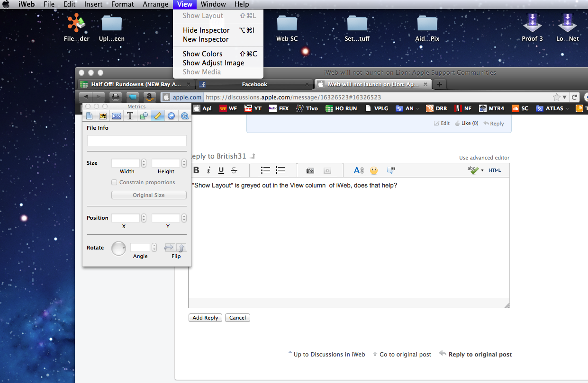The image size is (588, 383).
Task: Insert bulleted list in reply
Action: click(x=266, y=170)
